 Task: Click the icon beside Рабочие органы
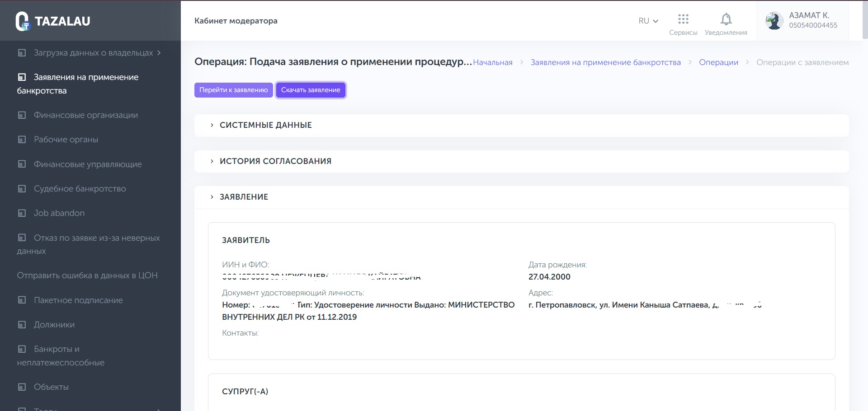(22, 140)
